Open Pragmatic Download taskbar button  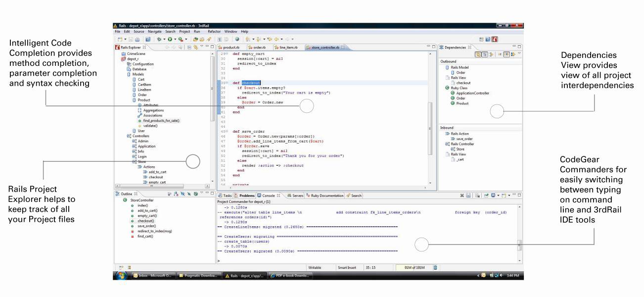coord(198,276)
